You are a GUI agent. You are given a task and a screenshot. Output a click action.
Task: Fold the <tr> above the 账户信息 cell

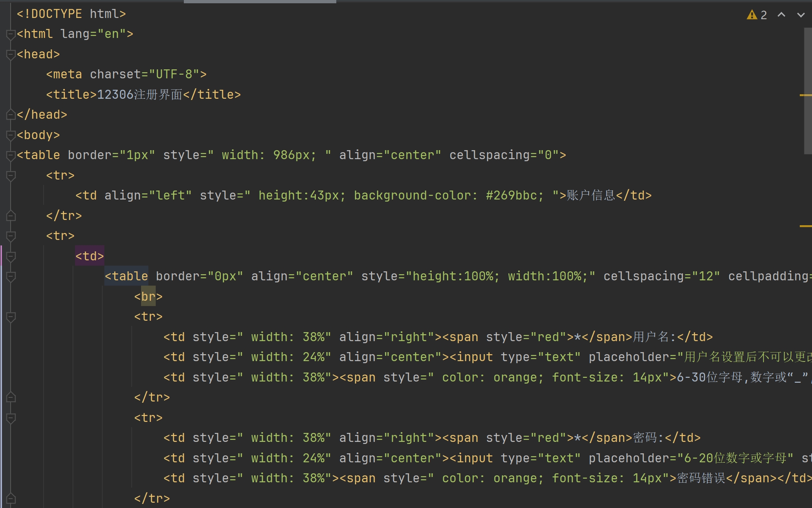[11, 176]
